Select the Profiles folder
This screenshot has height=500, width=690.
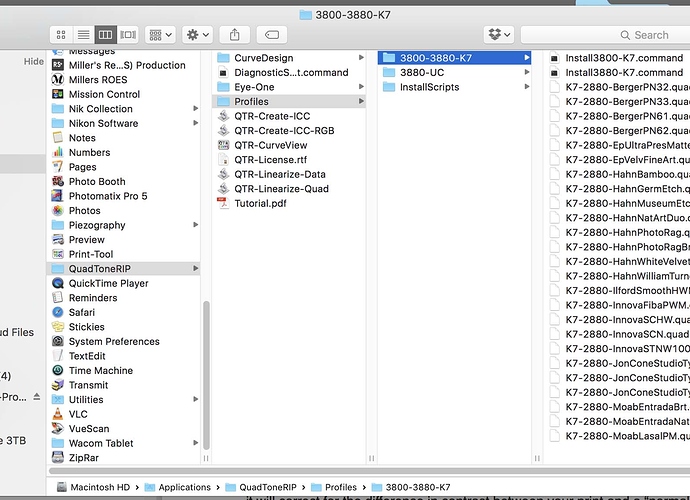pos(289,101)
